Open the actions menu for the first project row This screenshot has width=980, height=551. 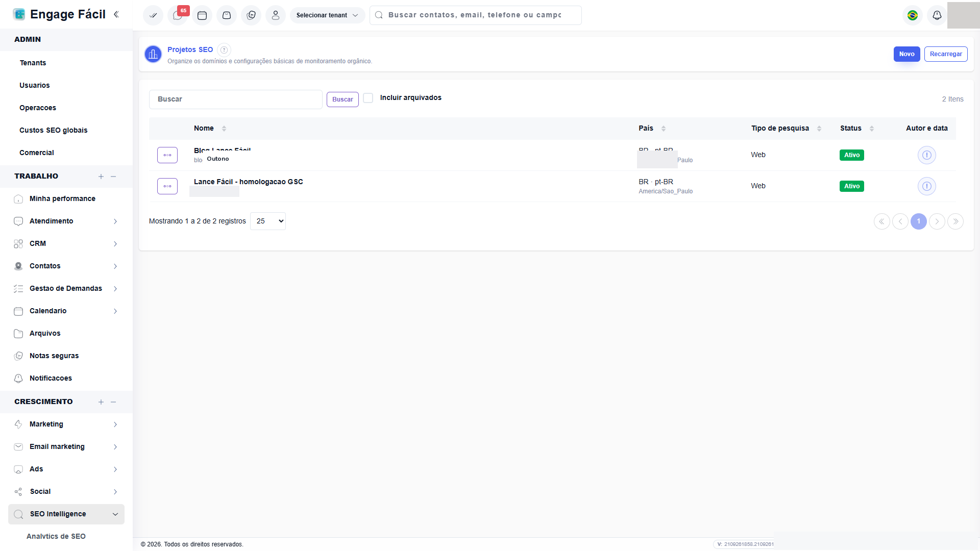tap(167, 155)
